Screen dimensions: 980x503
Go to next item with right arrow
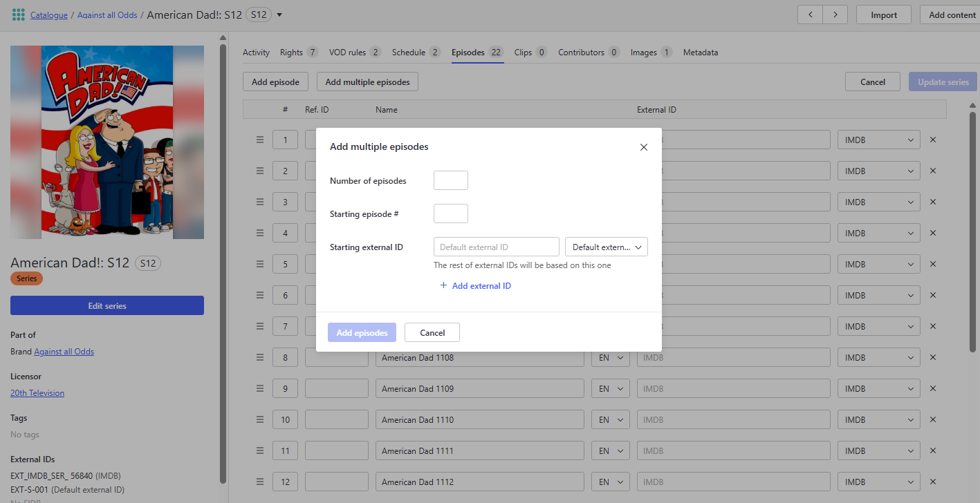coord(835,15)
